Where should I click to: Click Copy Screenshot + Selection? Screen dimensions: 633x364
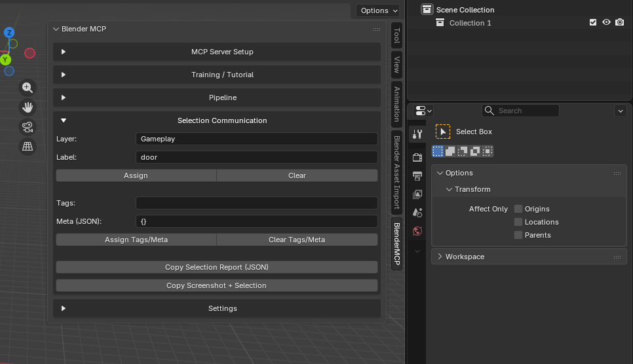217,285
